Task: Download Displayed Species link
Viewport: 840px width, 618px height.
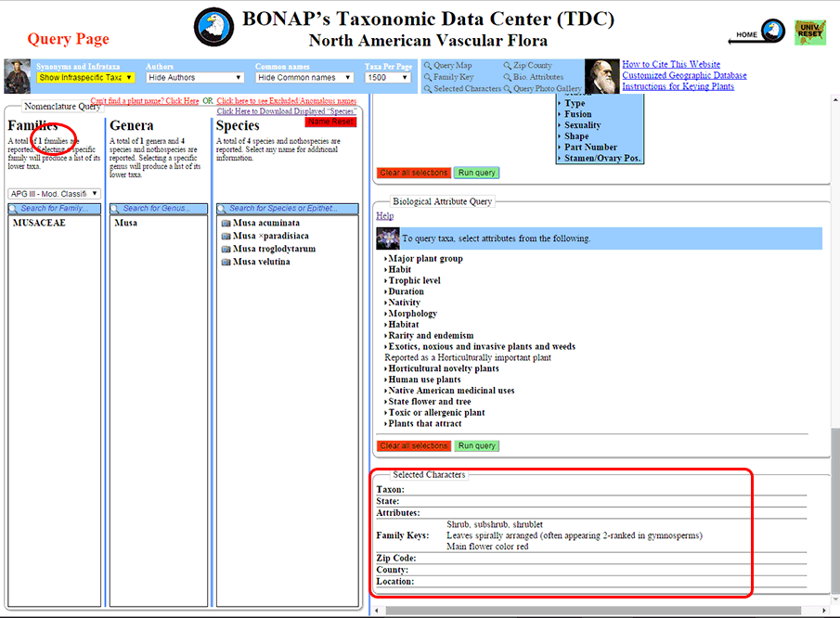Action: click(287, 111)
